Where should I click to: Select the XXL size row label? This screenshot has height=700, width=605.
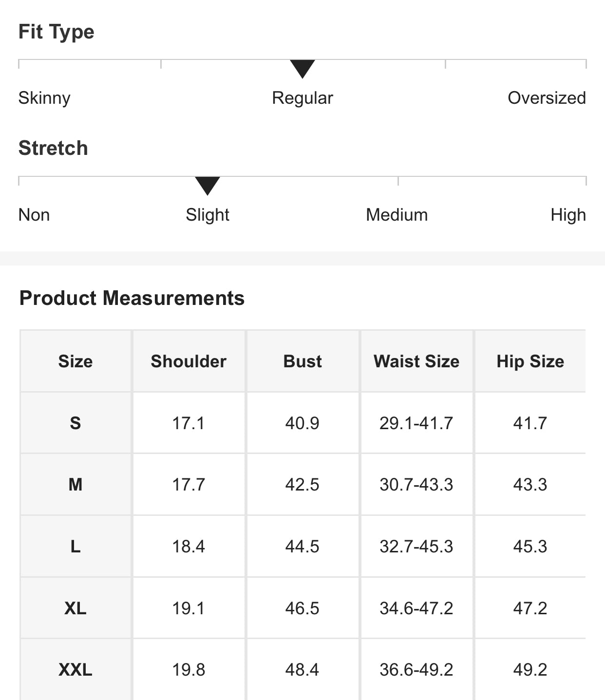(76, 670)
